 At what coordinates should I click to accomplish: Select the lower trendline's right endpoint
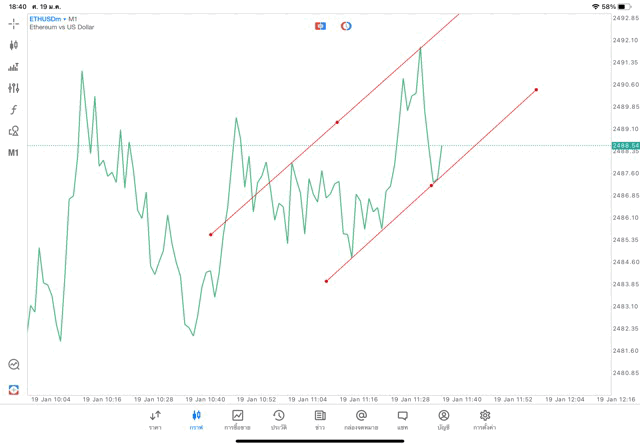point(537,90)
